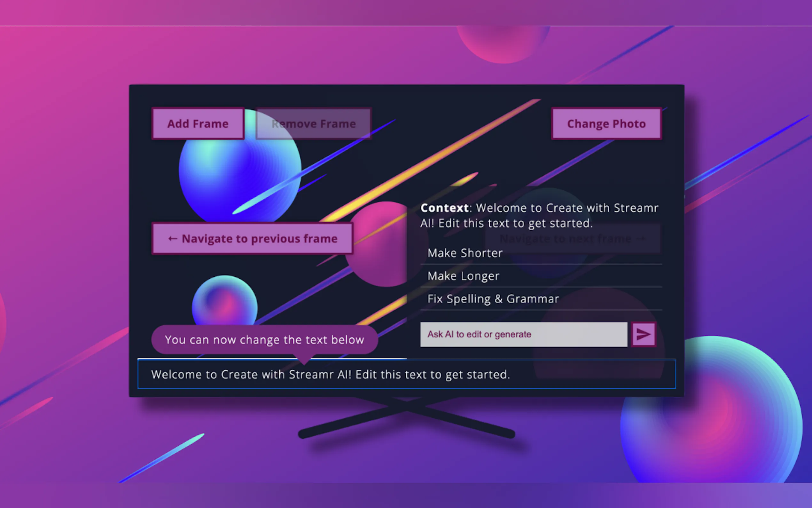
Task: Choose the Make Shorter option
Action: pos(465,253)
